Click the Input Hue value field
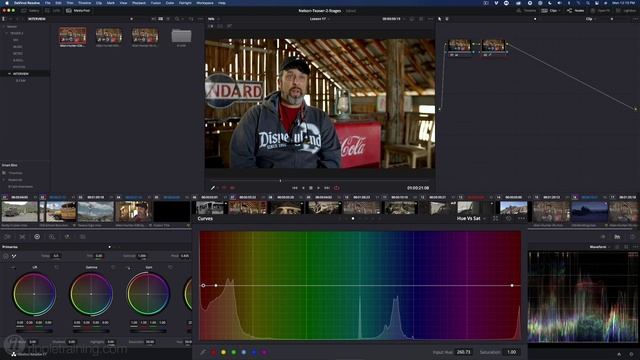Viewport: 640px width, 360px height. click(464, 352)
